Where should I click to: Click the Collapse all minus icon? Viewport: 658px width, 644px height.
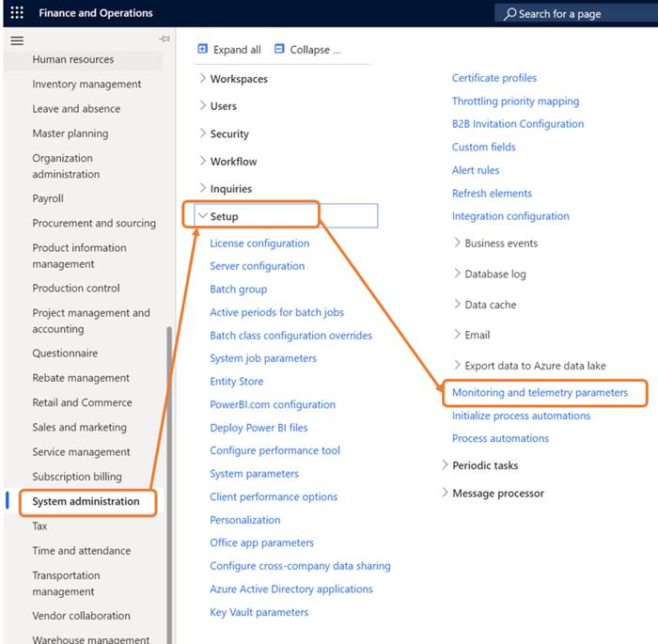pyautogui.click(x=279, y=49)
